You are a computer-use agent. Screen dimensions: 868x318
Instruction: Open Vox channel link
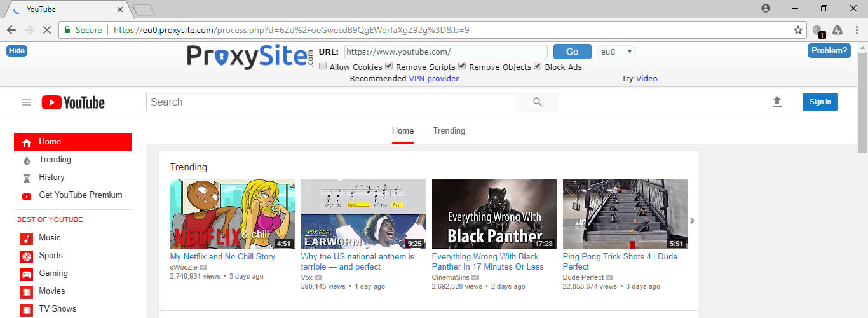point(307,277)
